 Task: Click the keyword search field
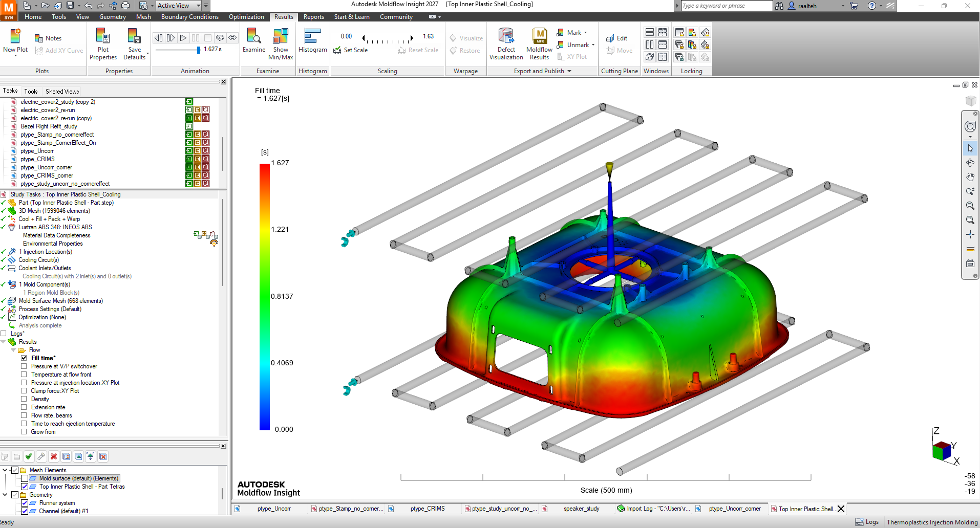(727, 6)
